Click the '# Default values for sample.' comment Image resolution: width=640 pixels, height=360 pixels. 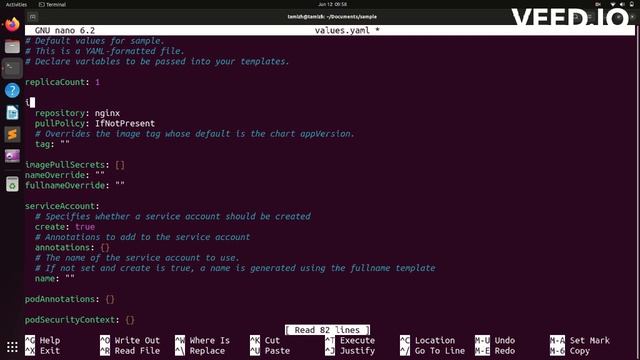[95, 41]
